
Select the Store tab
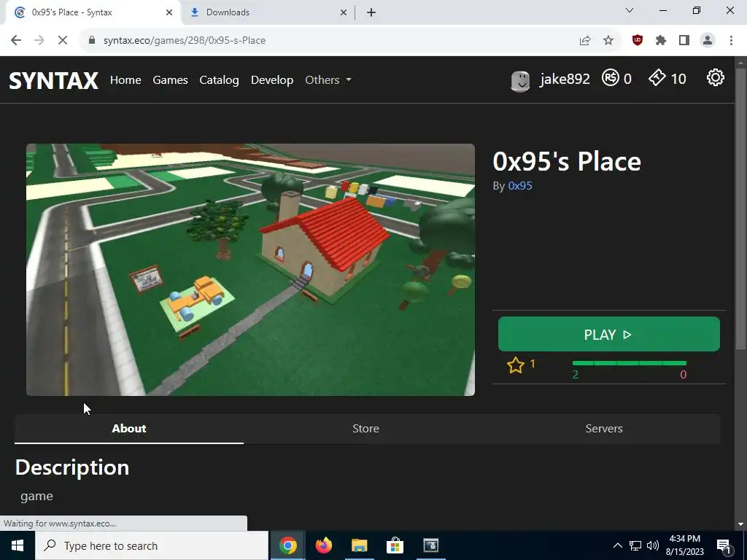click(x=366, y=429)
